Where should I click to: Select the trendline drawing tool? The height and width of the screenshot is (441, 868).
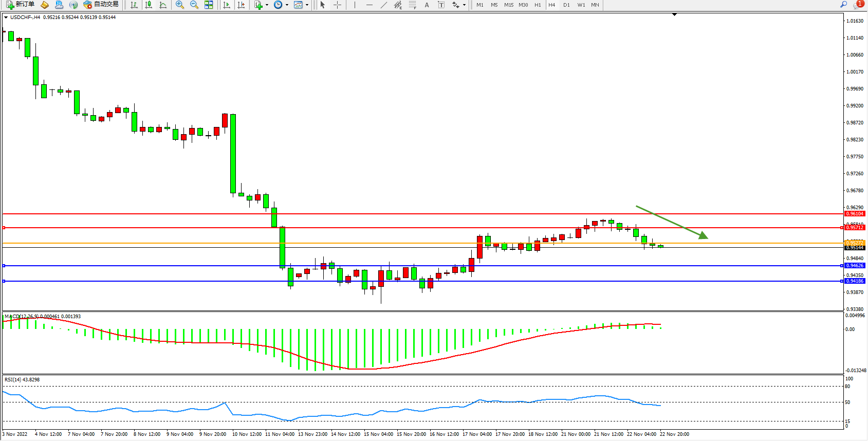pyautogui.click(x=383, y=5)
